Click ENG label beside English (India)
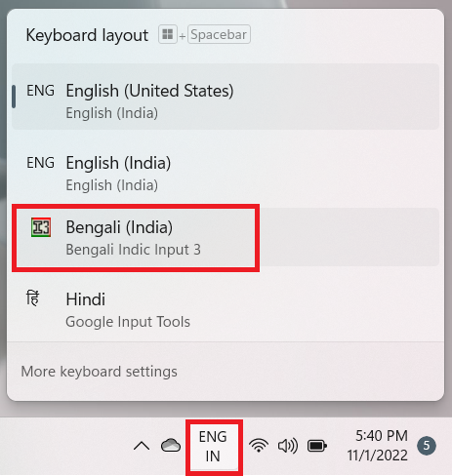Viewport: 452px width, 476px height. click(x=41, y=163)
